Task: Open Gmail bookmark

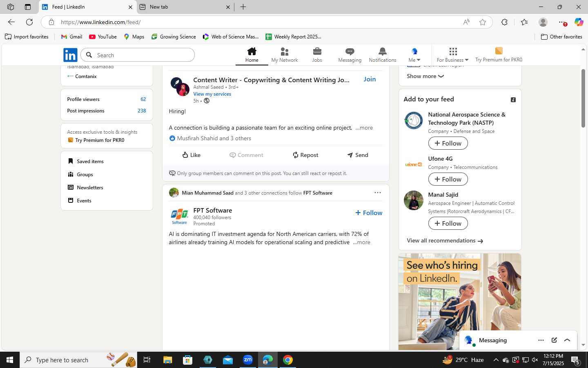Action: click(71, 37)
